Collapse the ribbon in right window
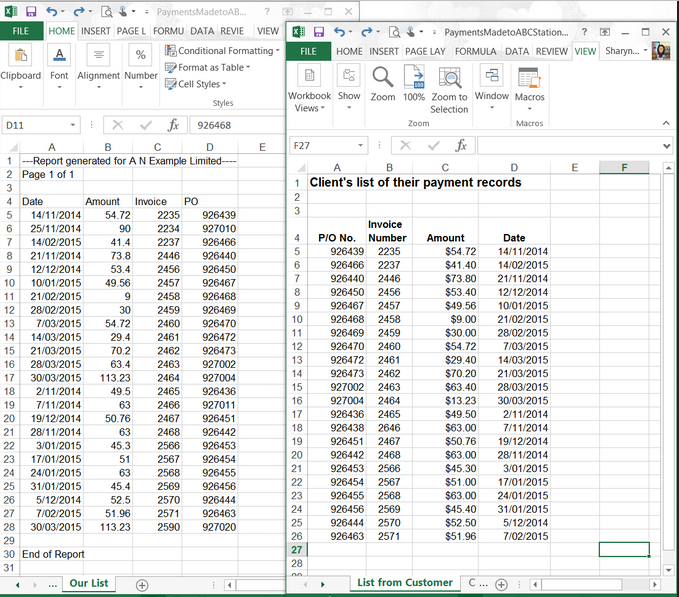This screenshot has height=597, width=679. pos(665,123)
